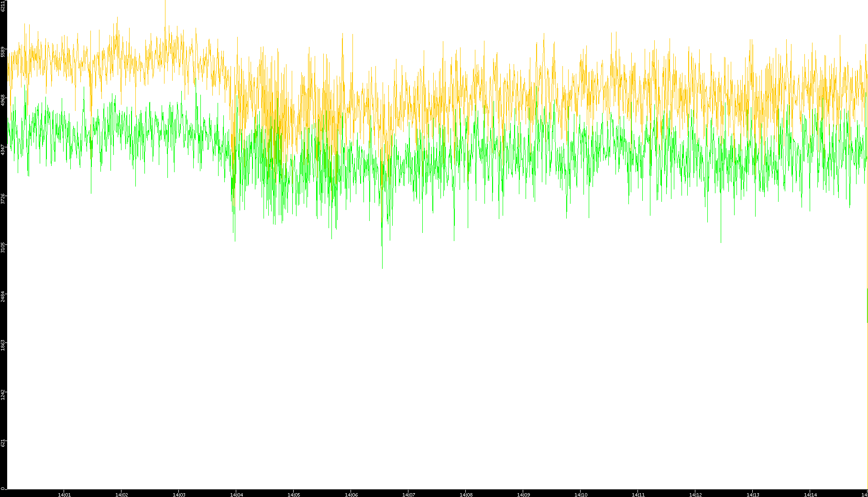868x497 pixels.
Task: Select the 4968 label on the Y axis
Action: pyautogui.click(x=3, y=100)
